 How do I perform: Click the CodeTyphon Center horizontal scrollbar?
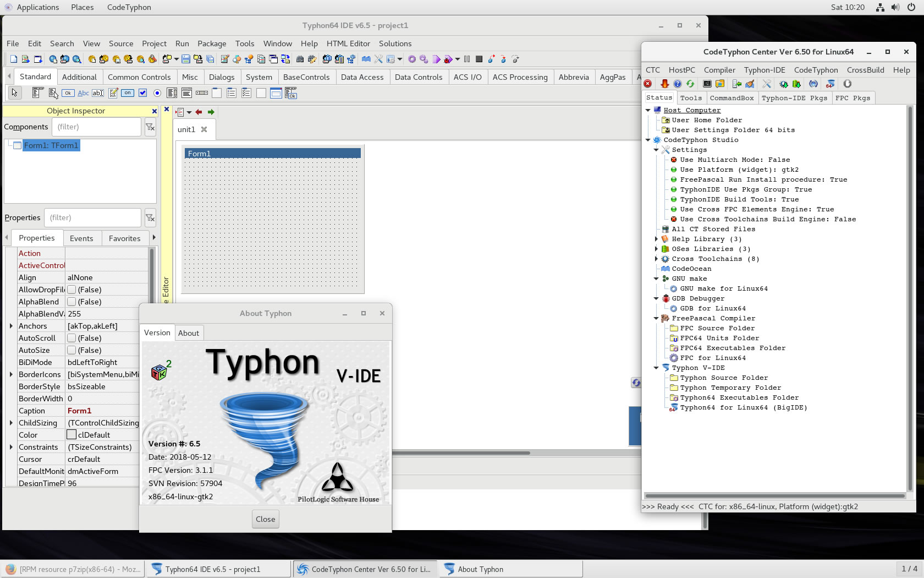pyautogui.click(x=775, y=495)
